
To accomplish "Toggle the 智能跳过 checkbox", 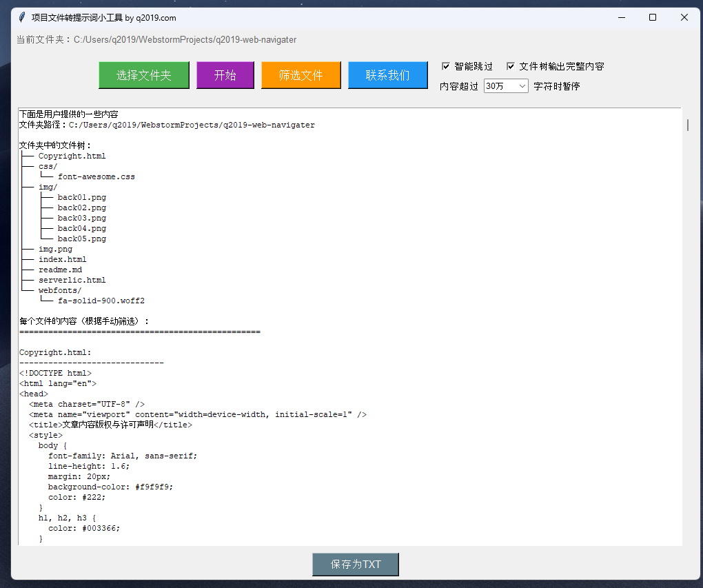I will click(x=446, y=67).
